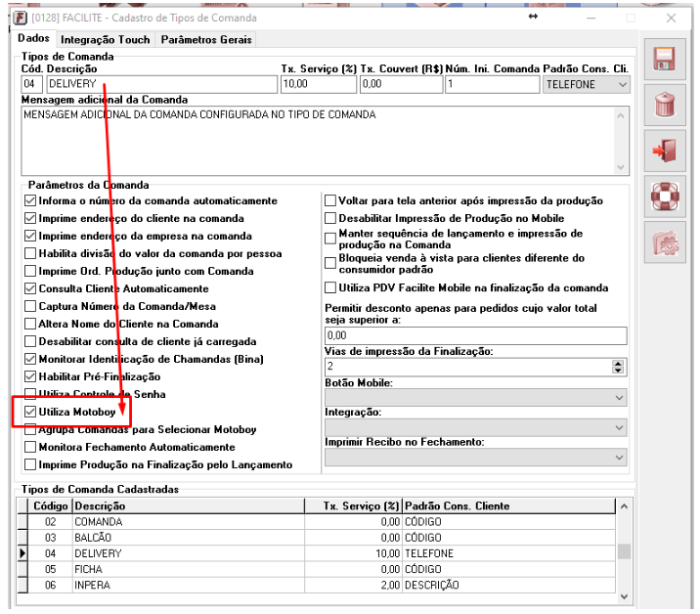Enable Imprime Produção na Finalização pelo Lançamento
700x614 pixels.
point(30,464)
